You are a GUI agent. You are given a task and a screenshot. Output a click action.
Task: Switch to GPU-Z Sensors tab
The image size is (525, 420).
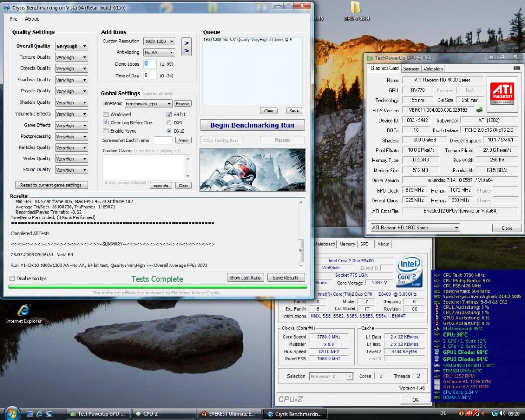(411, 69)
